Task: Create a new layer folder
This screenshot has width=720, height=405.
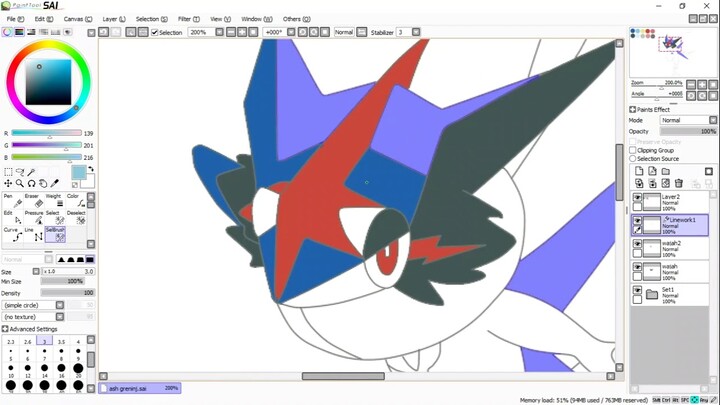Action: (665, 171)
